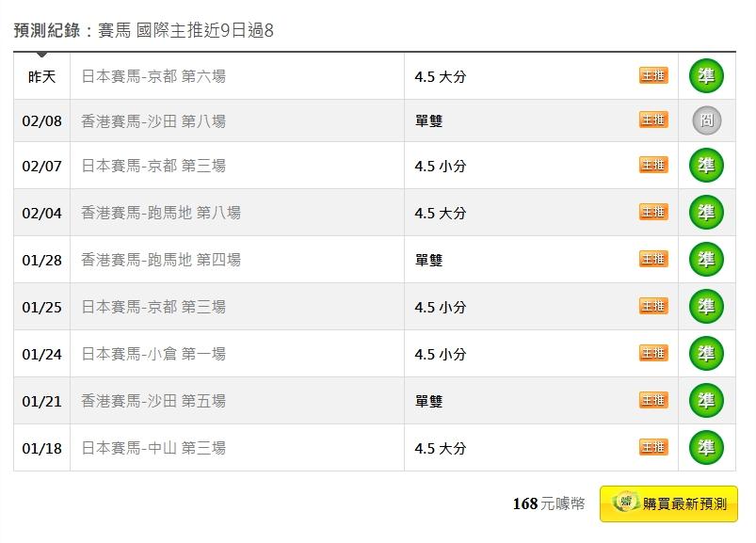Click the gray result icon for 02/08
The width and height of the screenshot is (756, 543).
pos(706,120)
